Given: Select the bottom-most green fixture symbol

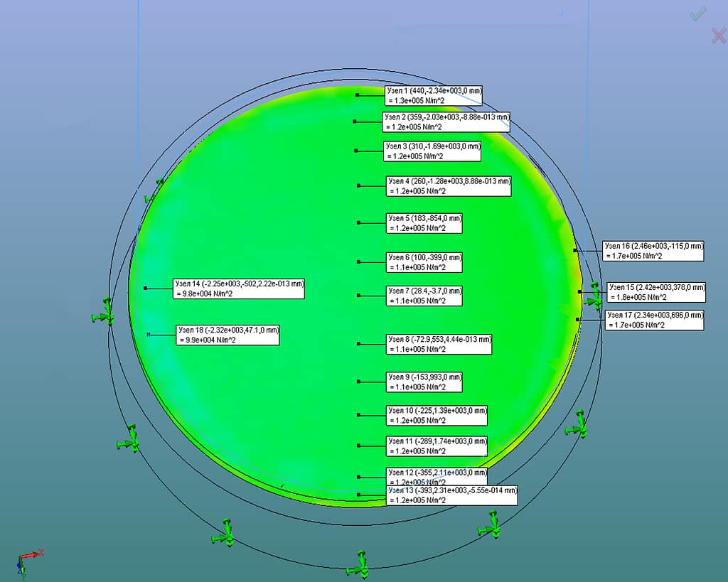Looking at the screenshot, I should pyautogui.click(x=360, y=564).
